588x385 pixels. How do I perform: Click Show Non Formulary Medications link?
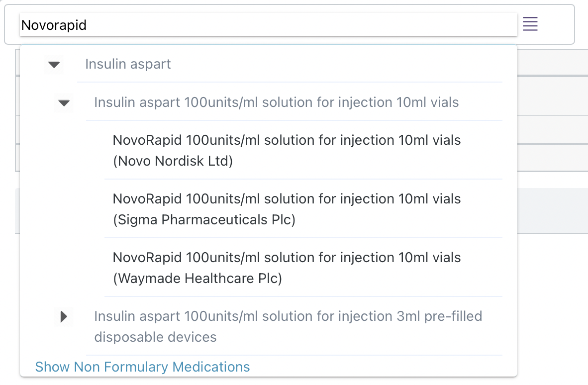click(142, 367)
